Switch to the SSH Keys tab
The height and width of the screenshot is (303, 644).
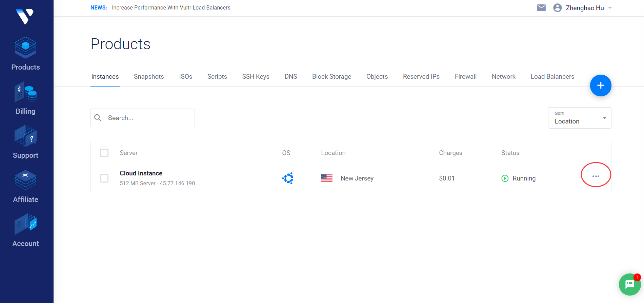pyautogui.click(x=256, y=77)
